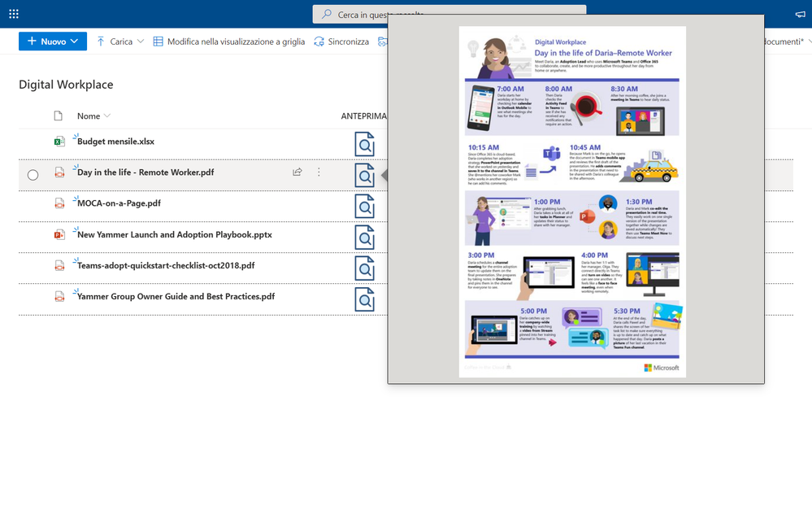Preview Yammer Launch Playbook with magnifier icon
The height and width of the screenshot is (506, 812).
[x=365, y=238]
